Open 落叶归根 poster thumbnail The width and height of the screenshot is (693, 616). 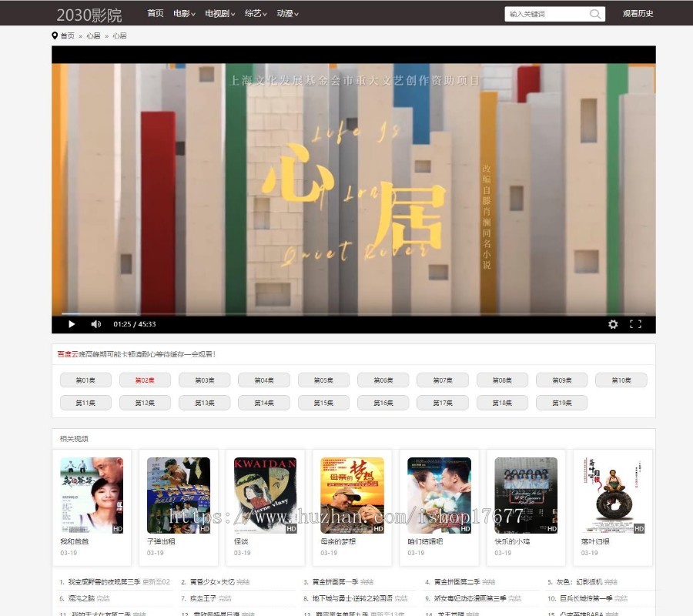pyautogui.click(x=613, y=495)
